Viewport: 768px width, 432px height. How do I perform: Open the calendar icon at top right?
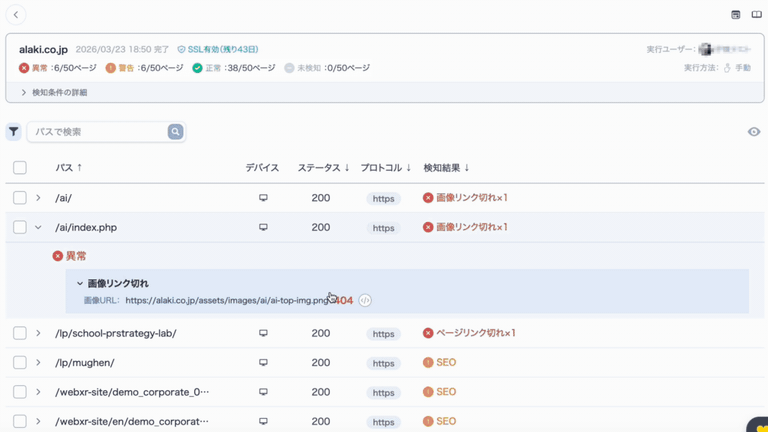pos(736,15)
